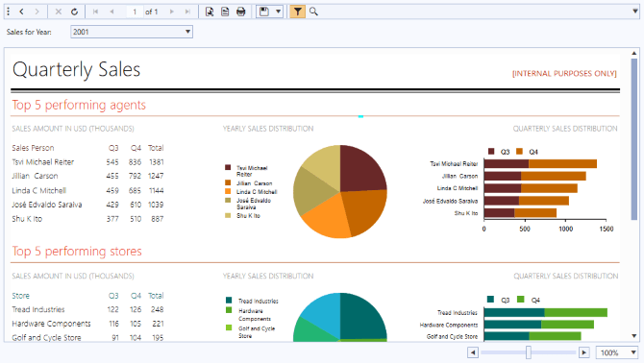
Task: Click the total value 1247
Action: tap(156, 176)
